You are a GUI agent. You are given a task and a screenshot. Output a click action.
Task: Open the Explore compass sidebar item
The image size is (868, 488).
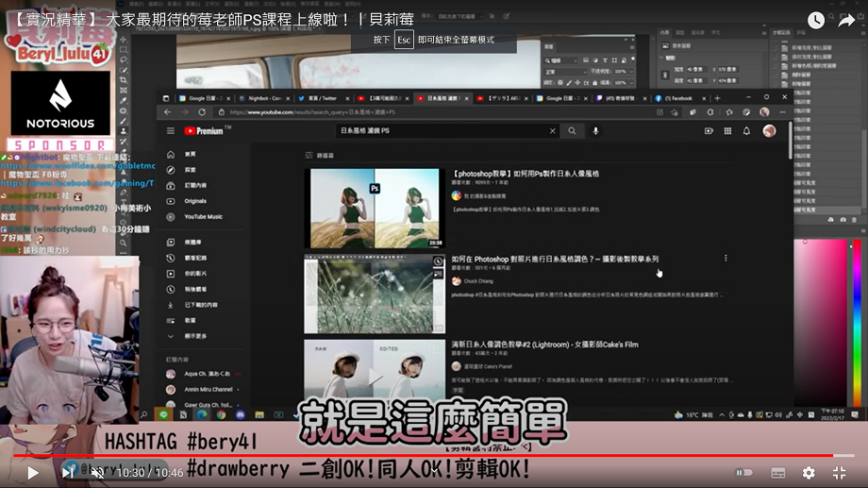(x=183, y=170)
